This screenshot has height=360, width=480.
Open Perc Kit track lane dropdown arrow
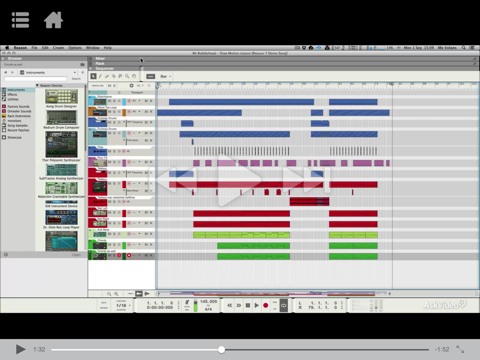point(140,162)
